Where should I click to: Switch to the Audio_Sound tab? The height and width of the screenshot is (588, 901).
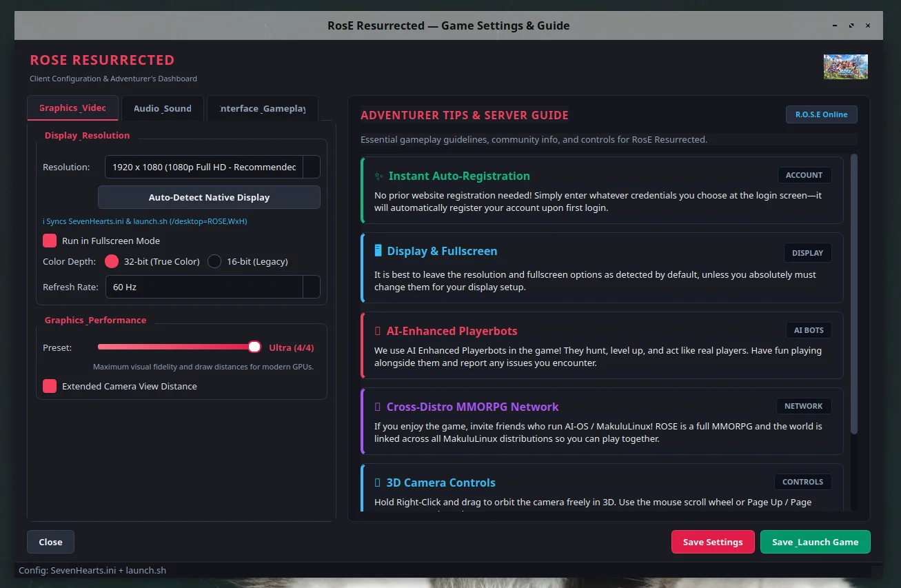(x=163, y=108)
